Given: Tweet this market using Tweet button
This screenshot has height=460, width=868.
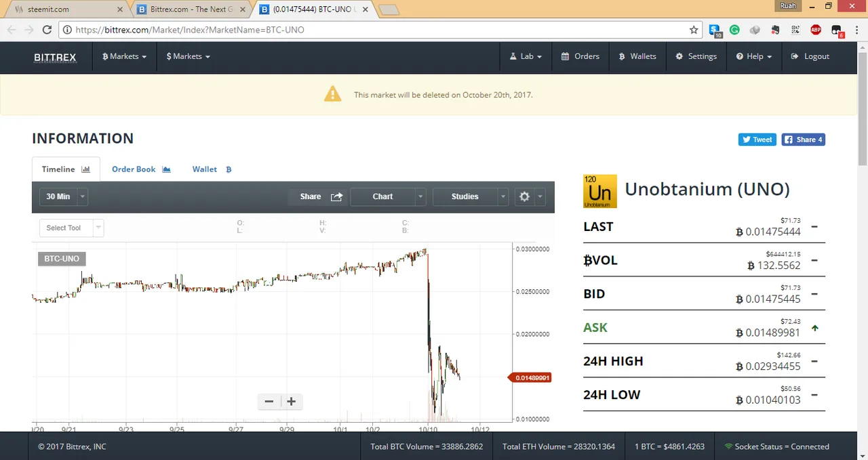Looking at the screenshot, I should (x=757, y=140).
